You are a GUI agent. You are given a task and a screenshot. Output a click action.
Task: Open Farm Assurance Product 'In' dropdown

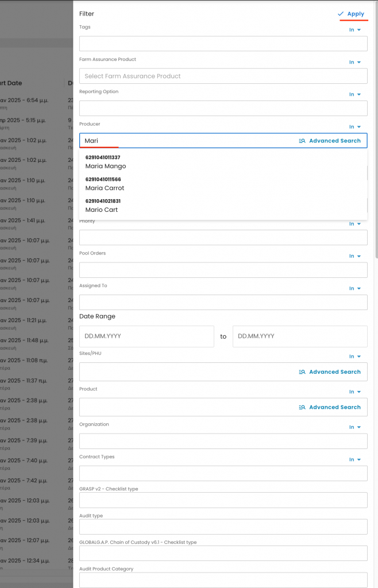355,62
